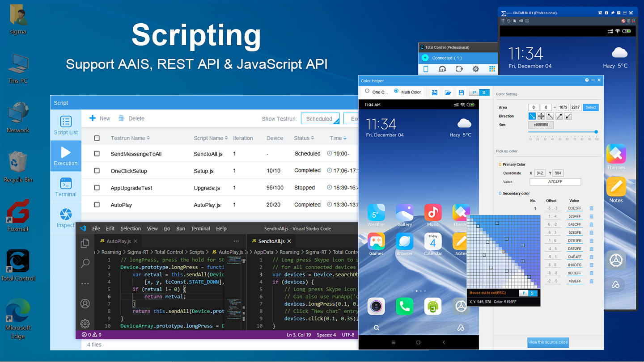Viewport: 644px width, 362px height.
Task: Select the up-left direction arrow
Action: coord(550,116)
